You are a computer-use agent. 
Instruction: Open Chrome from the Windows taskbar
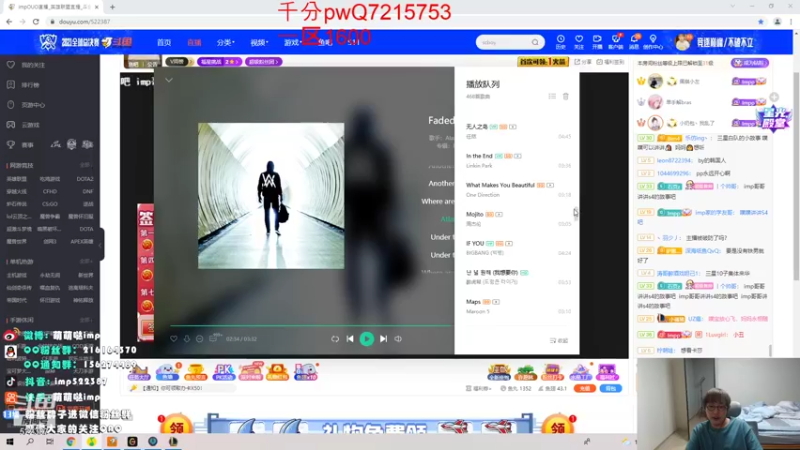[x=71, y=442]
